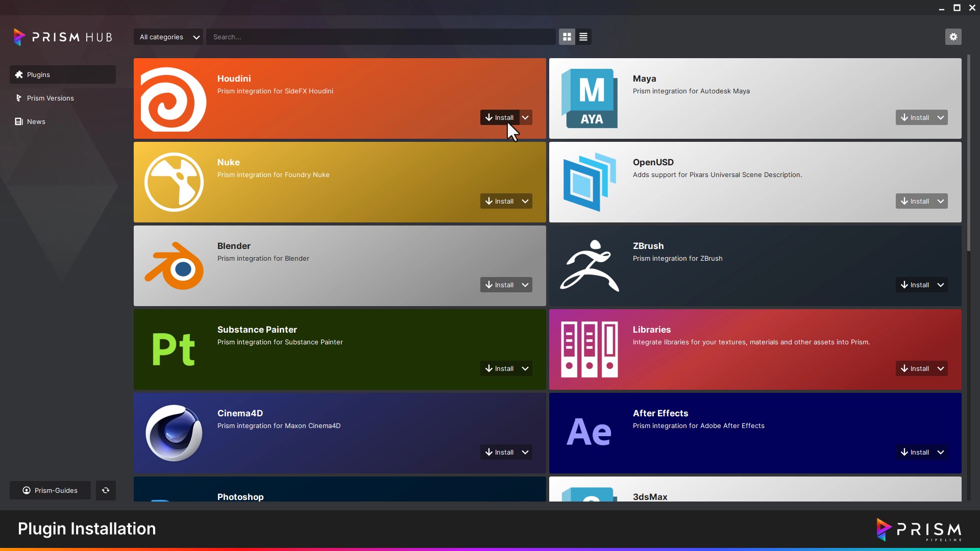Click the ZBrush plugin title text

(x=648, y=246)
